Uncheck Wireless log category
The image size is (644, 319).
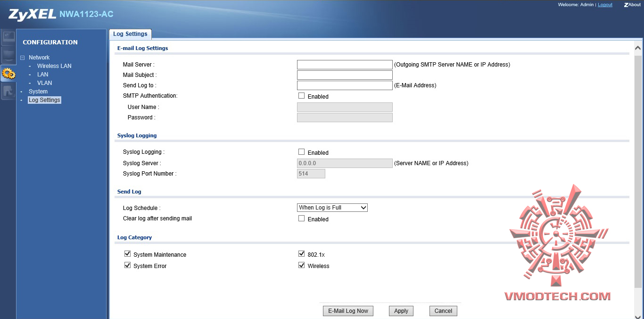(x=302, y=265)
